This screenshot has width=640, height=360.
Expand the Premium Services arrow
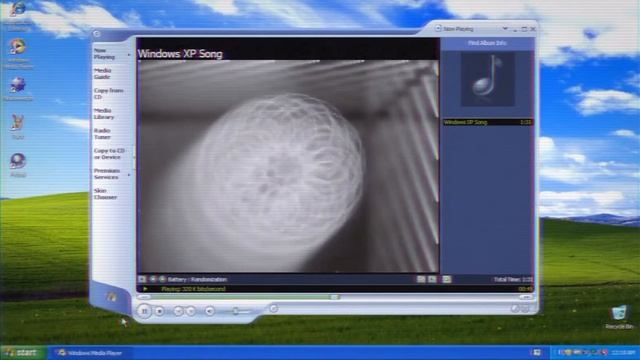click(x=129, y=175)
